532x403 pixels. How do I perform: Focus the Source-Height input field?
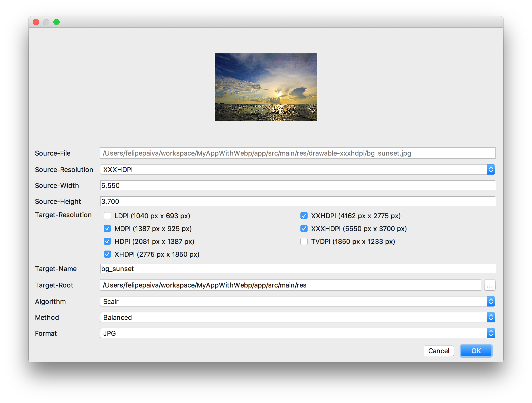297,201
